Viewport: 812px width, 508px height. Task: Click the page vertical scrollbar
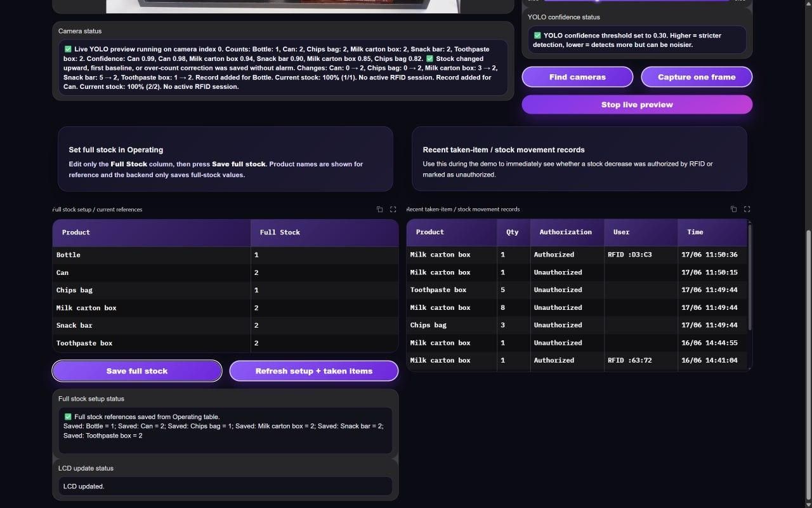pos(808,365)
